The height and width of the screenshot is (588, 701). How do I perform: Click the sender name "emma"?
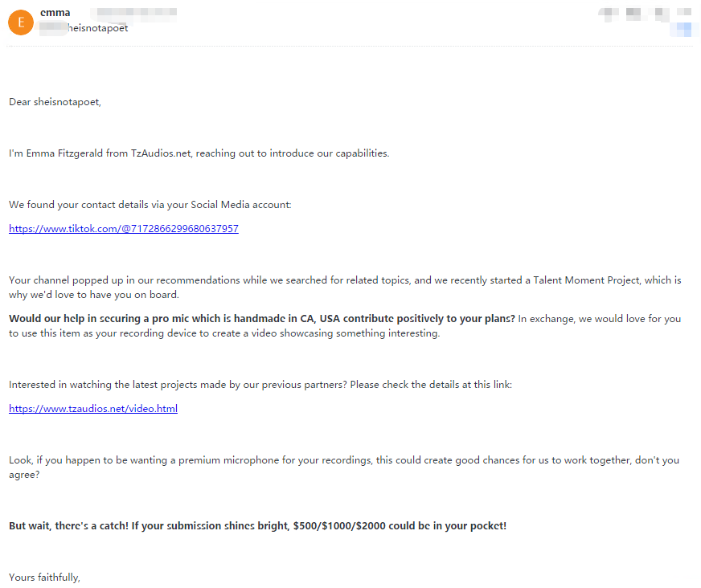pos(55,13)
